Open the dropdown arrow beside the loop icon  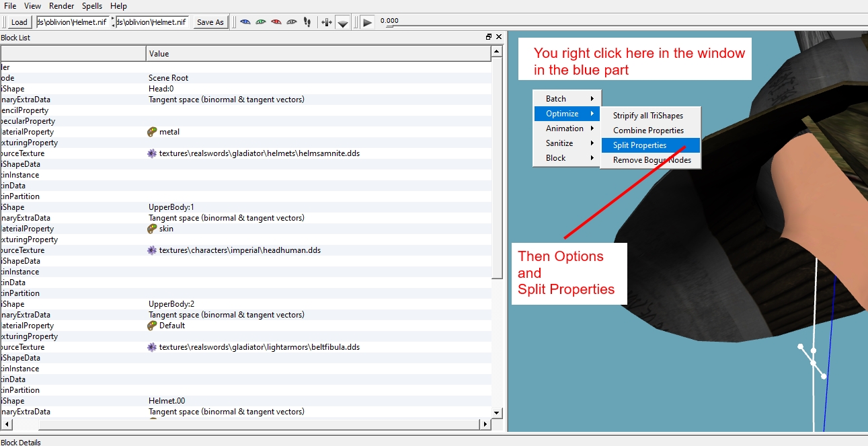coord(343,23)
